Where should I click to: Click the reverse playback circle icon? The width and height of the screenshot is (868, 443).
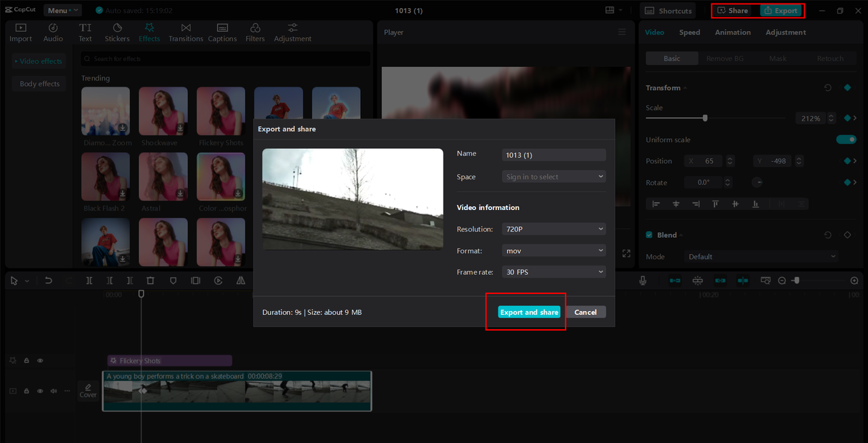(218, 280)
